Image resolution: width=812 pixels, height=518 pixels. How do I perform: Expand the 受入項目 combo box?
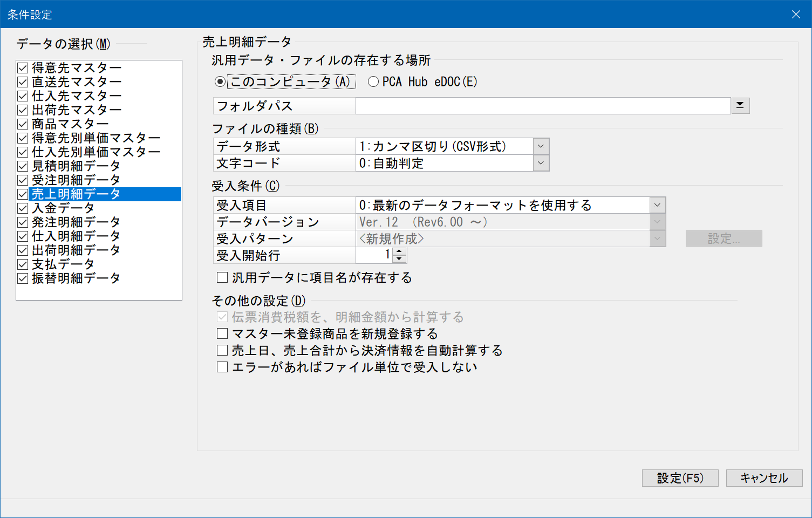coord(657,205)
